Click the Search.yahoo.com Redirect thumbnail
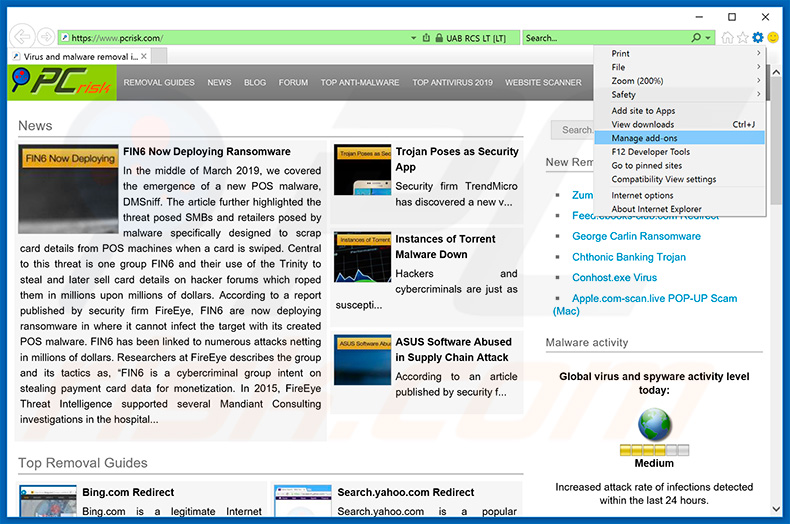Viewport: 790px width, 524px height. point(303,501)
